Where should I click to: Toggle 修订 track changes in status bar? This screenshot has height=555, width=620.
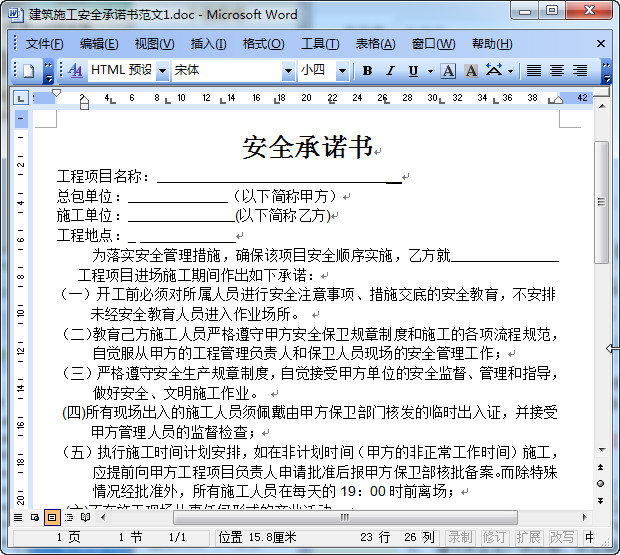pyautogui.click(x=494, y=537)
